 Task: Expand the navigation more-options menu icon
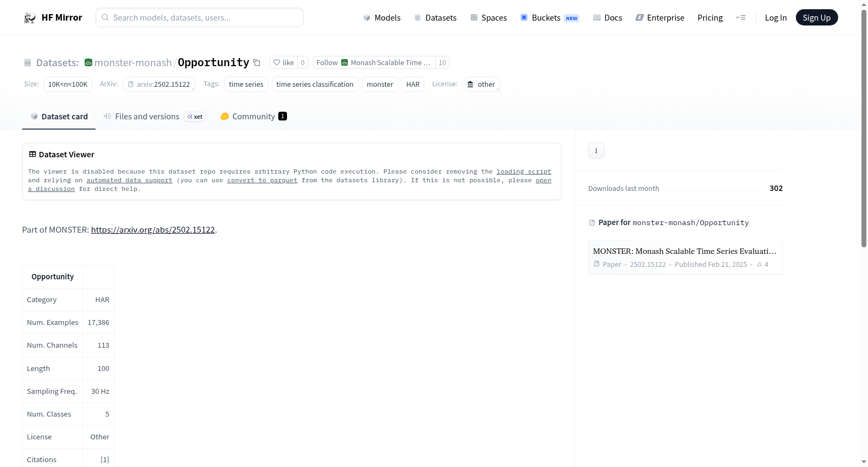point(741,18)
